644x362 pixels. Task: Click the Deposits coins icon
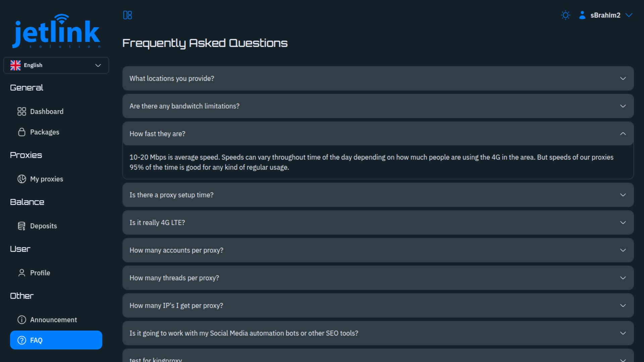coord(22,226)
